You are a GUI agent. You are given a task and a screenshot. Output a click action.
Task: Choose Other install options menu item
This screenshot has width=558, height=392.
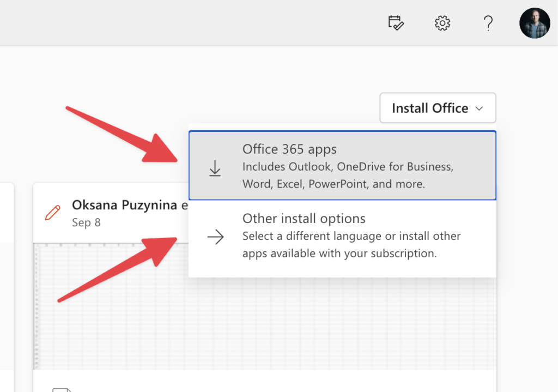coord(342,236)
